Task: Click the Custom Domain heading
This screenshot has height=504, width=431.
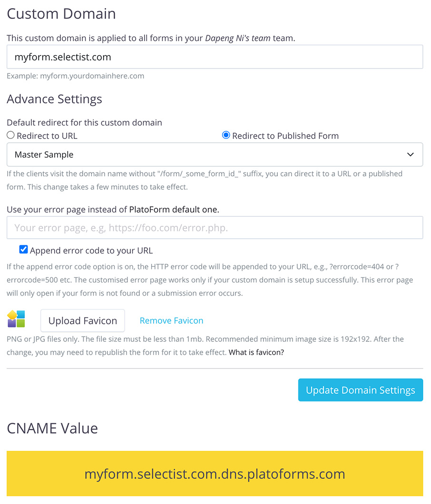Action: click(x=61, y=13)
